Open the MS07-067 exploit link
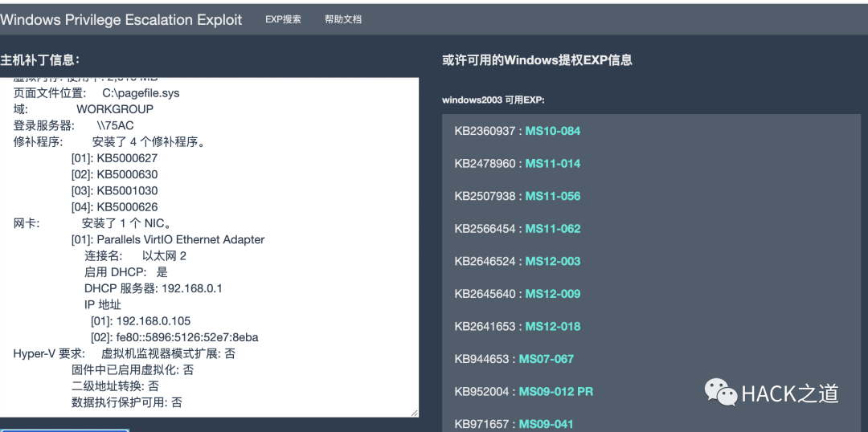Viewport: 868px width, 432px height. 547,359
